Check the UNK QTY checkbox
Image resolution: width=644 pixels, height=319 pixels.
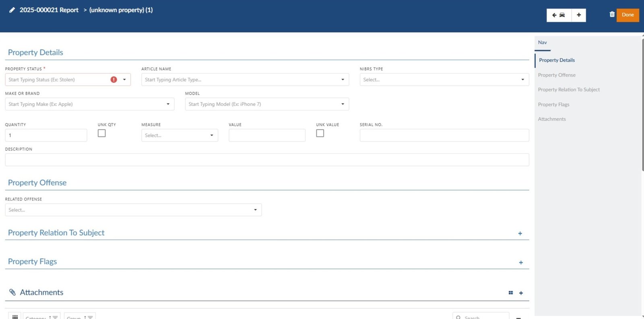(x=102, y=133)
